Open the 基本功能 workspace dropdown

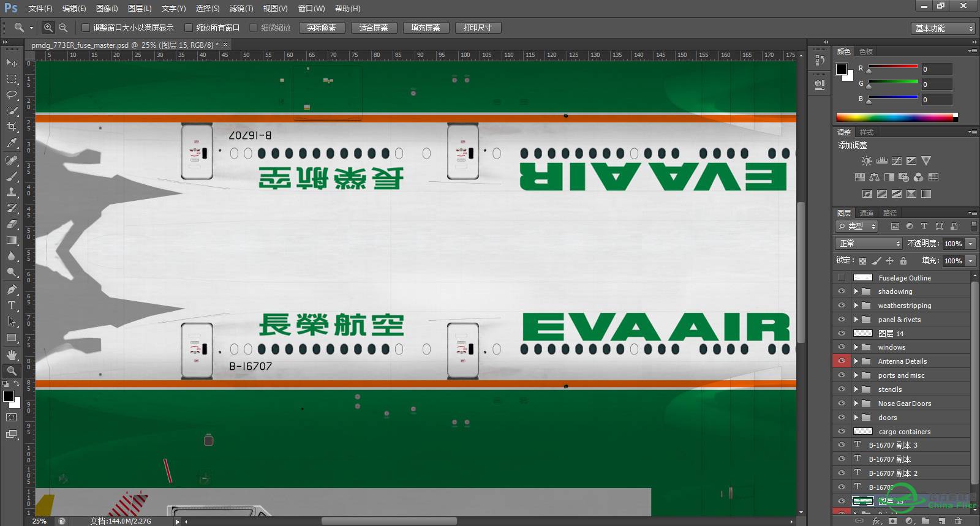pyautogui.click(x=943, y=28)
